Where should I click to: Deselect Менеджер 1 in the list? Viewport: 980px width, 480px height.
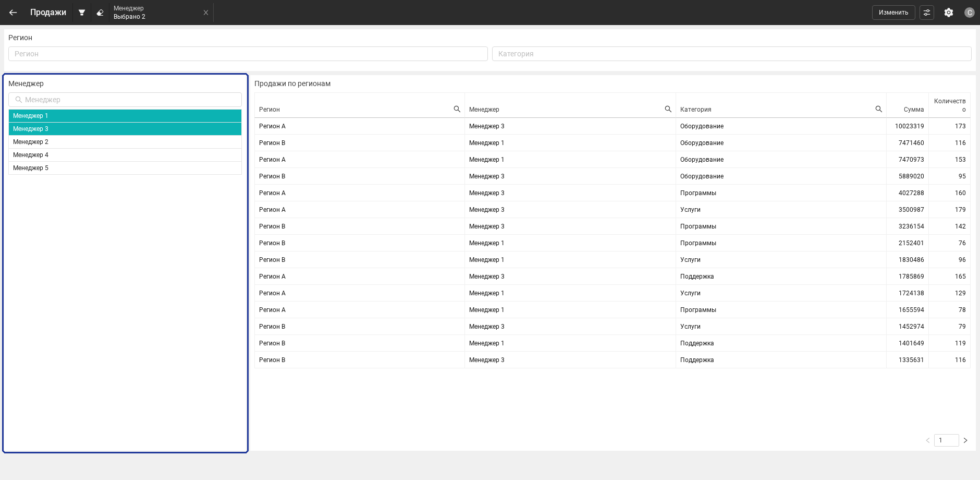(x=125, y=116)
